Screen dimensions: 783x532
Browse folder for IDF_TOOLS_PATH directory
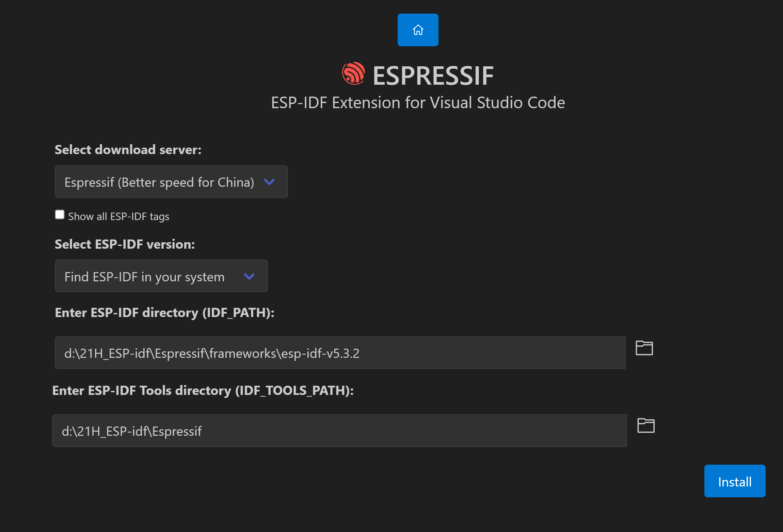pos(645,426)
